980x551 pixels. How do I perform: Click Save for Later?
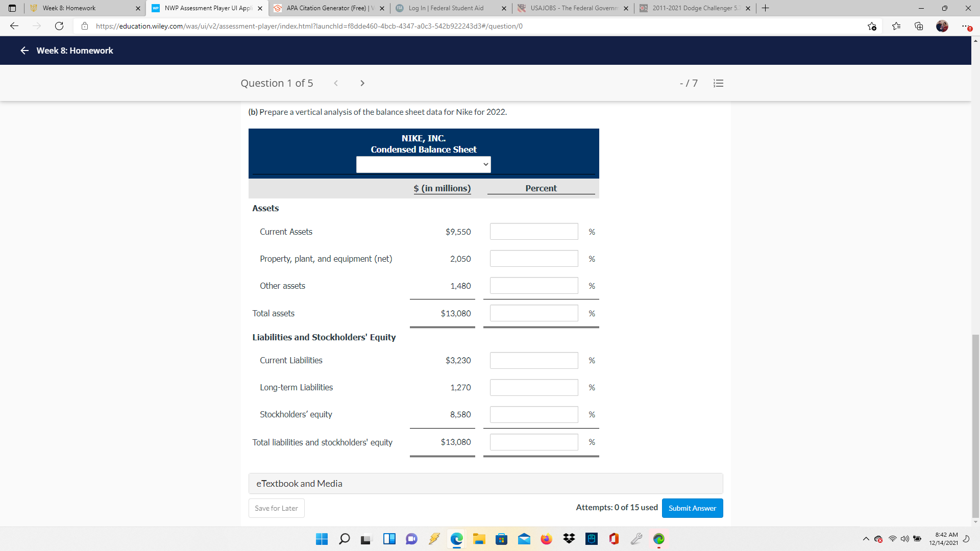pos(276,508)
